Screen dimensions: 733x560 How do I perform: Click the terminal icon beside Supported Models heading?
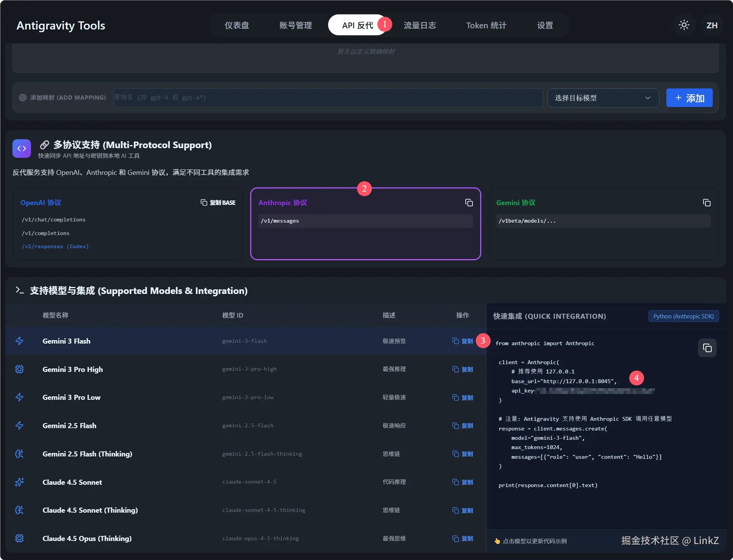(x=19, y=290)
